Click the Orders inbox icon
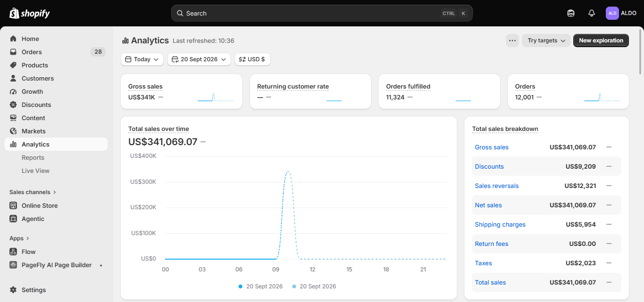Viewport: 644px width, 302px height. pyautogui.click(x=13, y=52)
